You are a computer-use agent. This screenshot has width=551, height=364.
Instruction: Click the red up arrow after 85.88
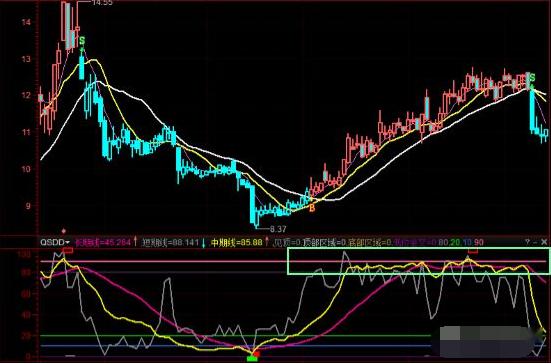tap(267, 242)
